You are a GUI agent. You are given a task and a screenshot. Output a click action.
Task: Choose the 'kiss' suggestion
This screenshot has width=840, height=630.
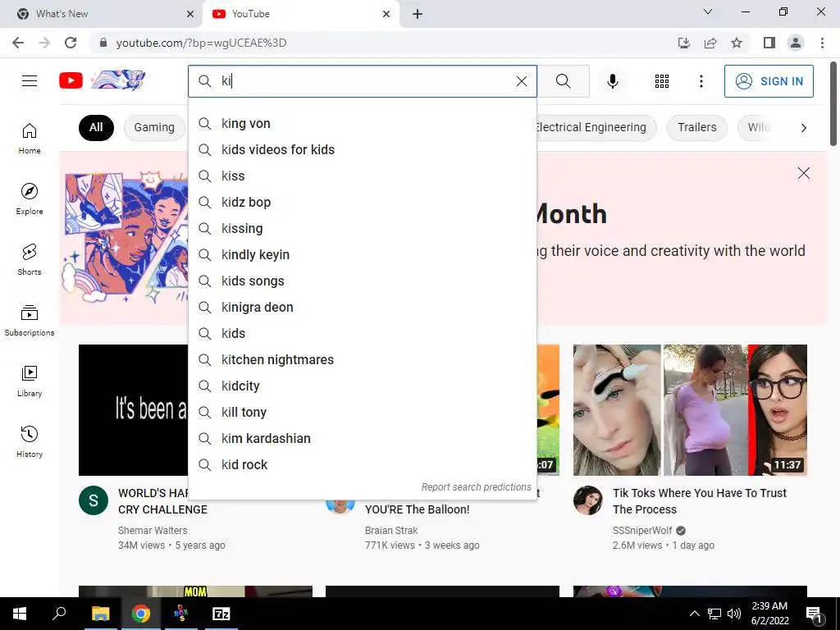click(362, 176)
